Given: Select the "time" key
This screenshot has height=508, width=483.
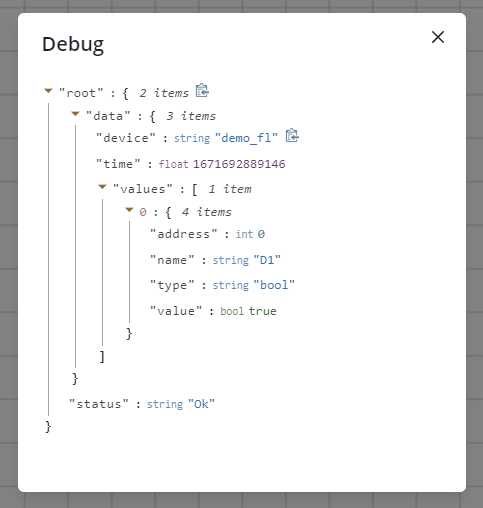Looking at the screenshot, I should click(118, 164).
